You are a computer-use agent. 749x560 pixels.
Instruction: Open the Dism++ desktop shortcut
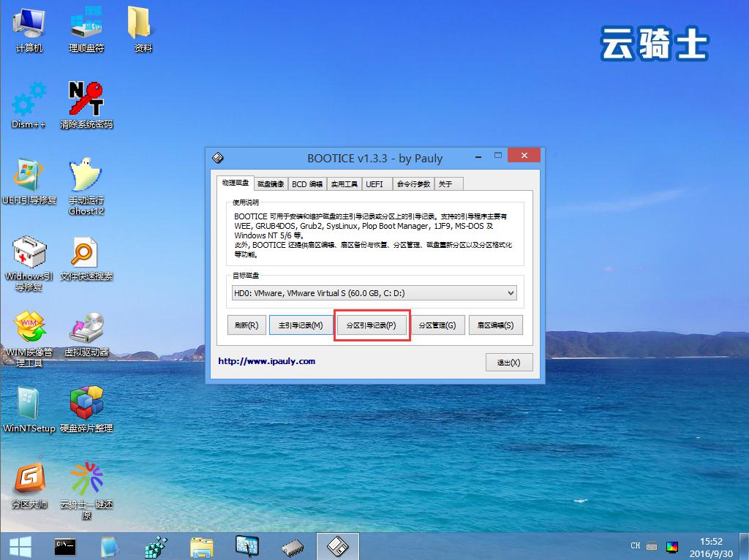(x=29, y=104)
